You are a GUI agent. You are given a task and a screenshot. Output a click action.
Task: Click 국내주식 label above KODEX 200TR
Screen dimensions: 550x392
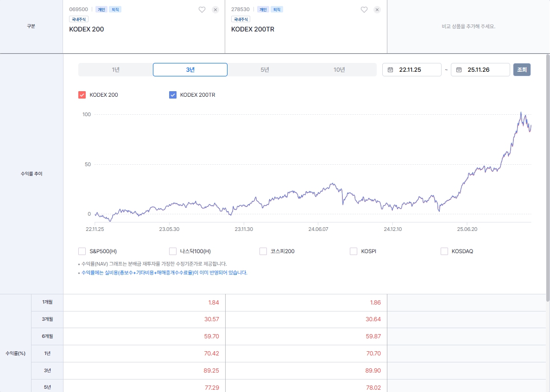(240, 19)
